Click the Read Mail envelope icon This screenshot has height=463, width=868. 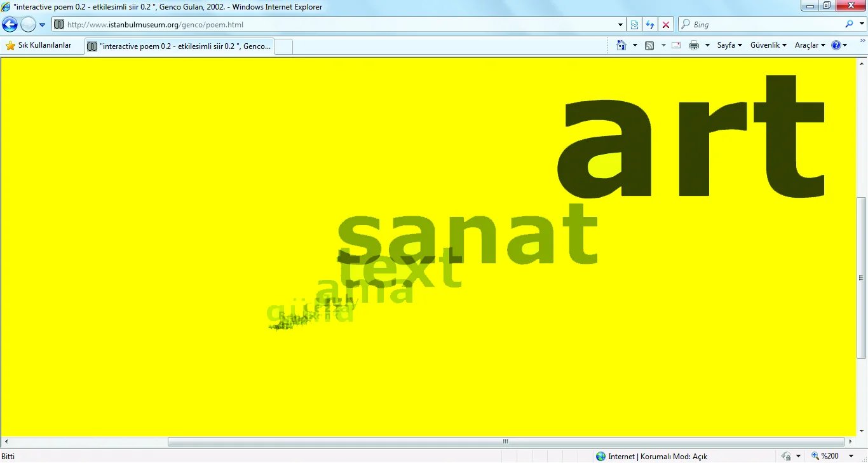tap(676, 45)
